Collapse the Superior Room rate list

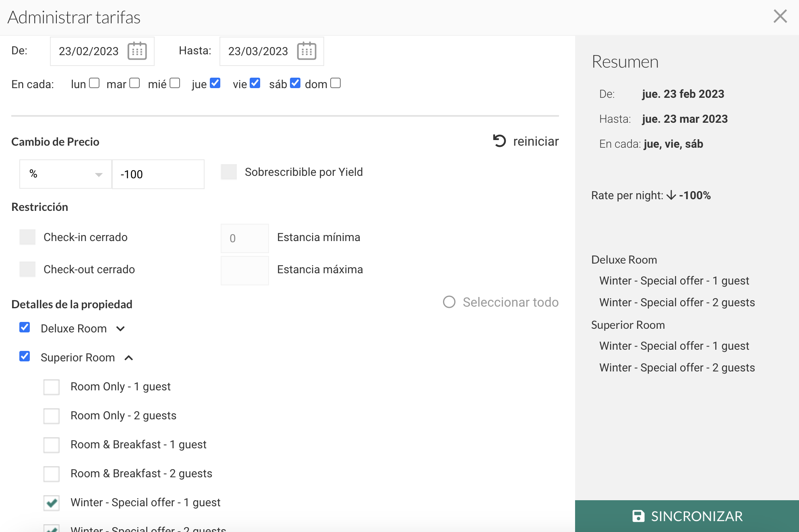129,358
